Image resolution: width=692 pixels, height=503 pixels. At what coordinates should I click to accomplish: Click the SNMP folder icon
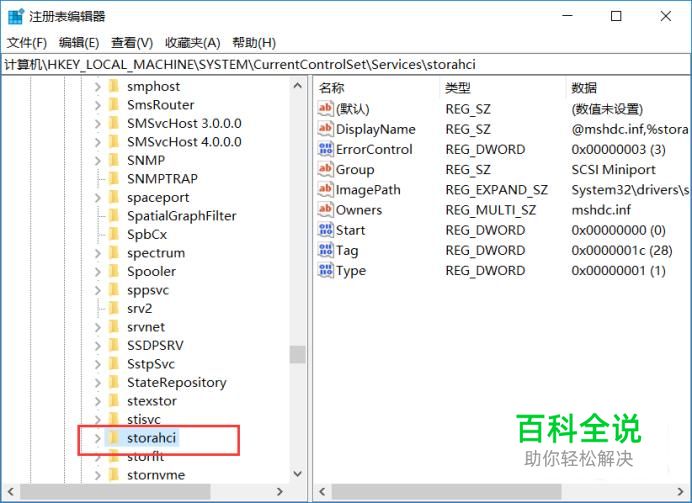[114, 160]
